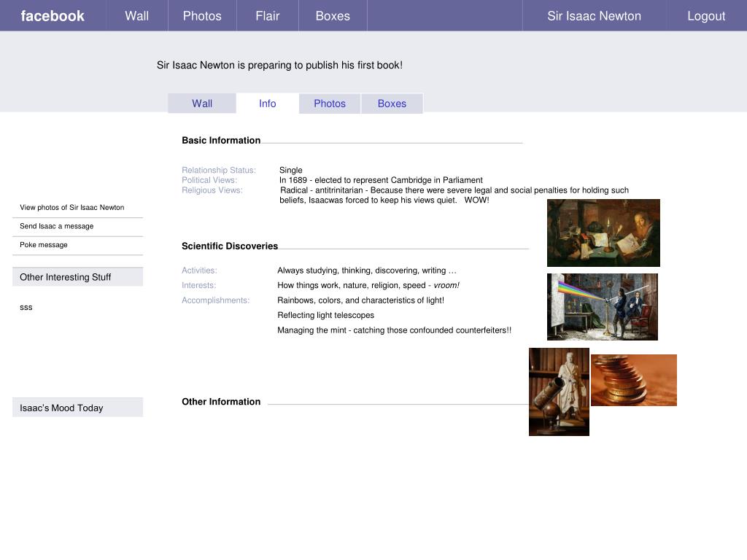The image size is (747, 560).
Task: Open the prism rainbow light experiment picture
Action: coord(602,307)
